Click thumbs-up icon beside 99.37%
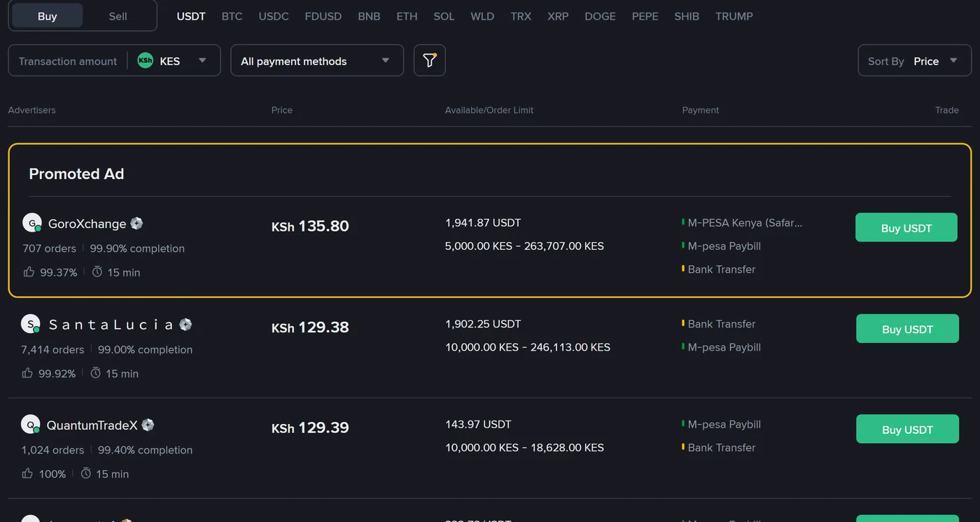980x522 pixels. (x=29, y=271)
